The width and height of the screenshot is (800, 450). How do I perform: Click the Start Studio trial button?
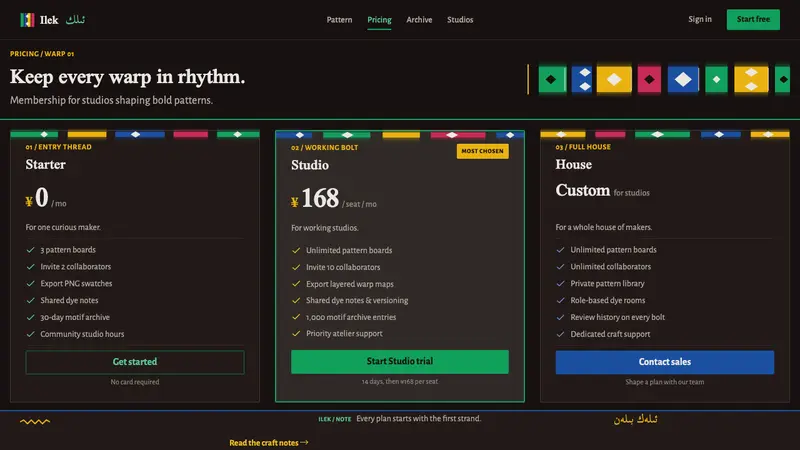(x=399, y=361)
